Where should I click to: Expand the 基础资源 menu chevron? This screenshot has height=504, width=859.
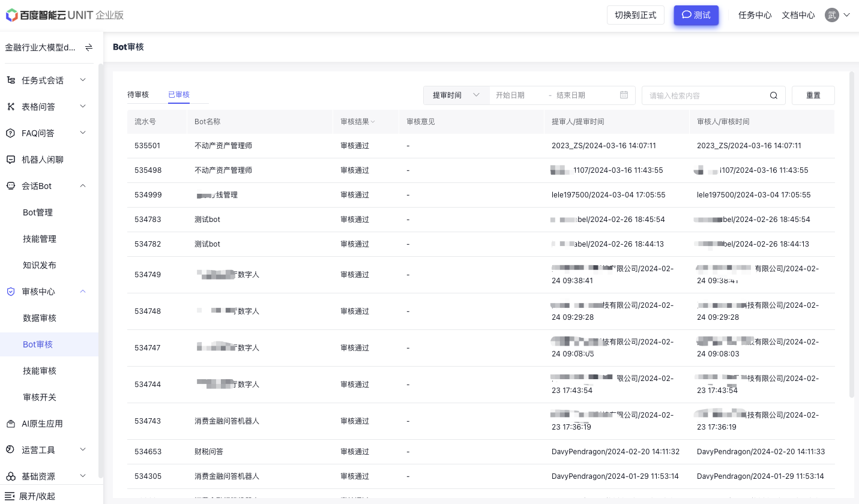(83, 476)
